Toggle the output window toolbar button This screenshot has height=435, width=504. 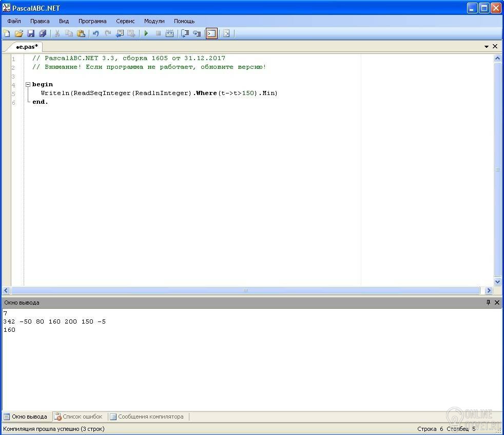pos(211,33)
